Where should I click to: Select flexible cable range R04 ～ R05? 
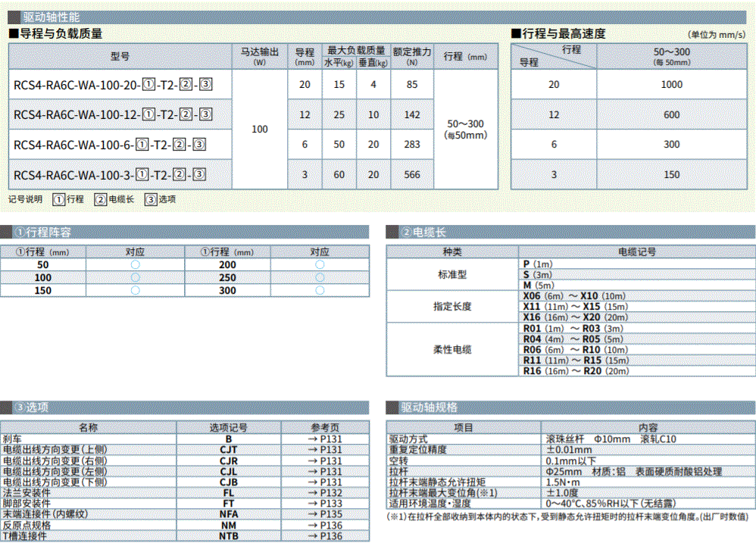[573, 339]
